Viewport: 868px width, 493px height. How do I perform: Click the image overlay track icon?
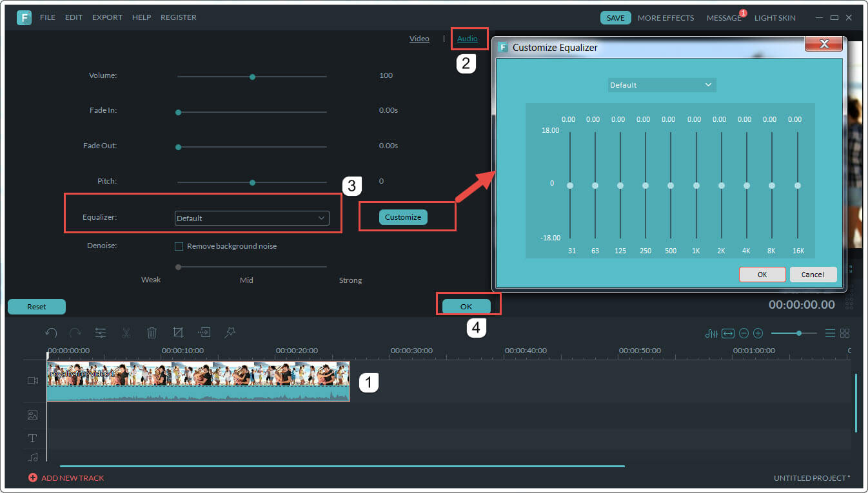click(32, 416)
